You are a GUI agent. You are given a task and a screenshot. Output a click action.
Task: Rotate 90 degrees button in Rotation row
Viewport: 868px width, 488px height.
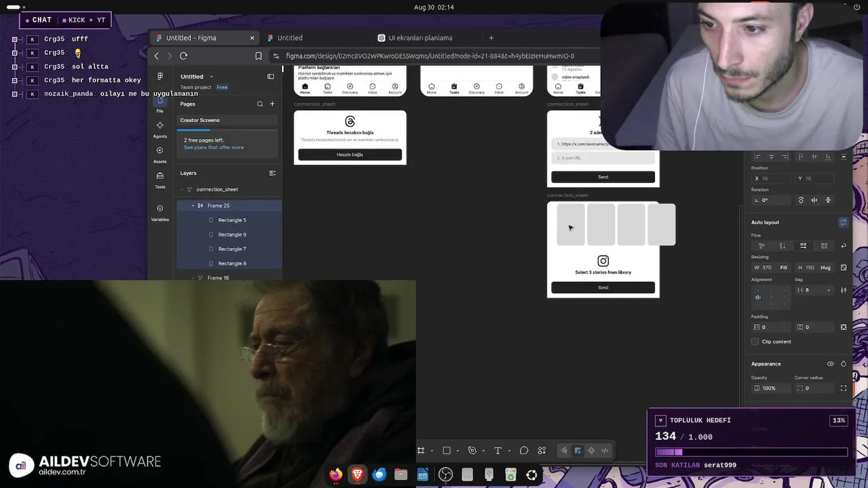[x=801, y=200]
